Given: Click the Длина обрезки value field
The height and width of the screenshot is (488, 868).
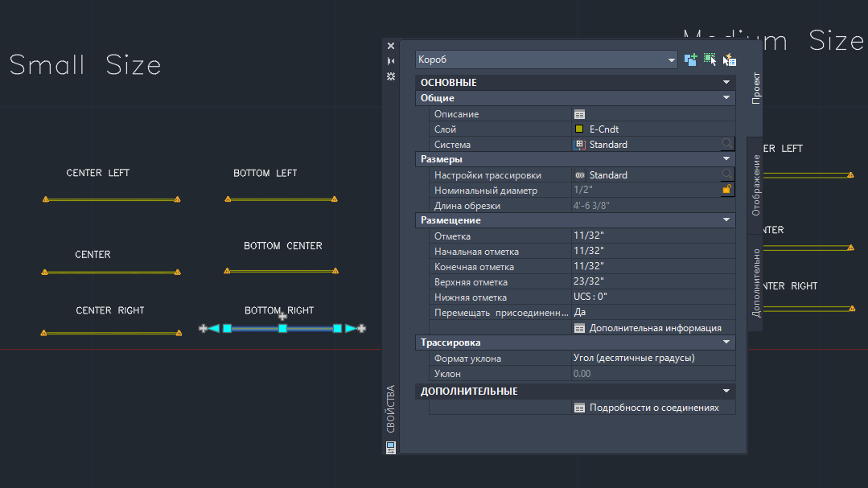Looking at the screenshot, I should (653, 205).
